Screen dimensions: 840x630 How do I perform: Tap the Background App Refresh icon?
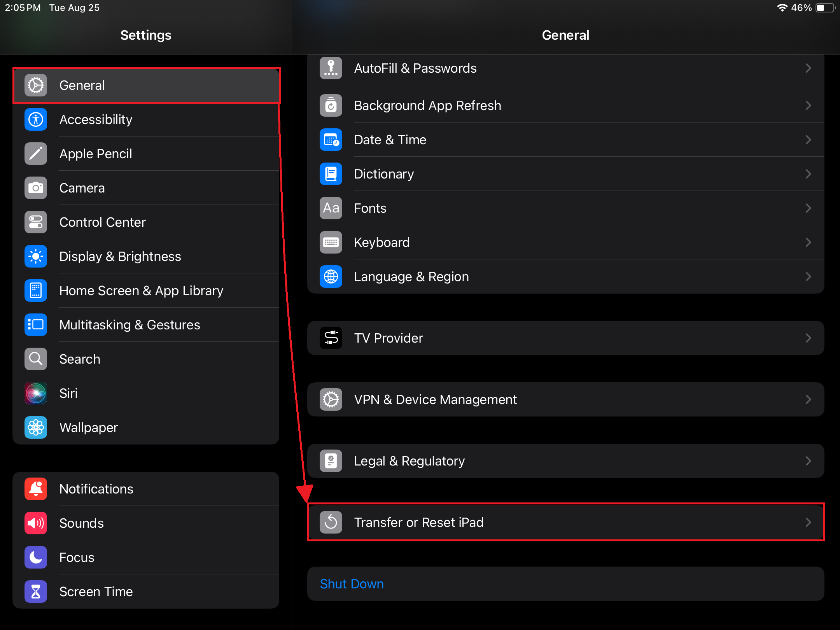point(331,105)
